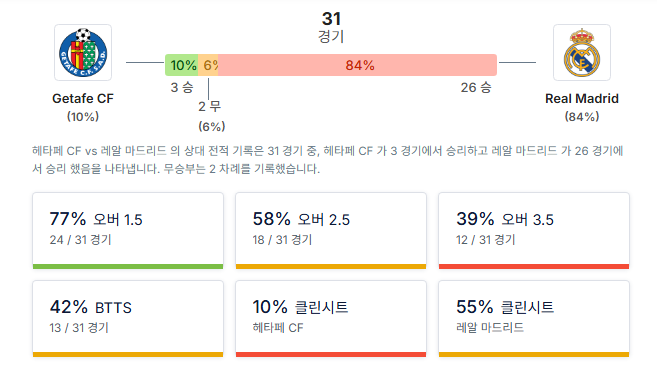Open the 42% BTTS stat card

128,319
